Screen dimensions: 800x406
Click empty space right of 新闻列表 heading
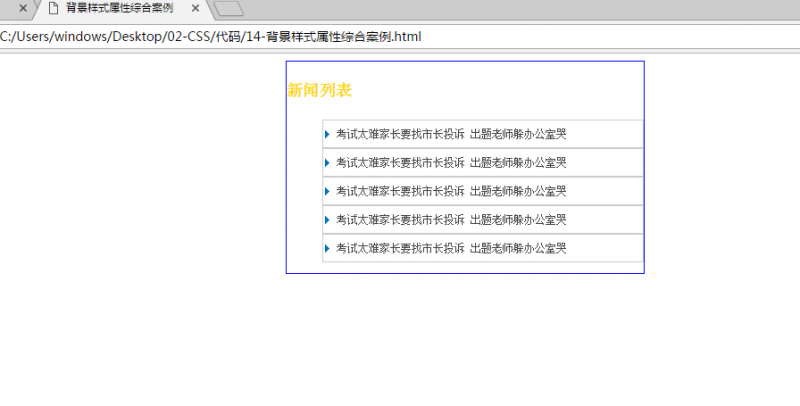[500, 90]
